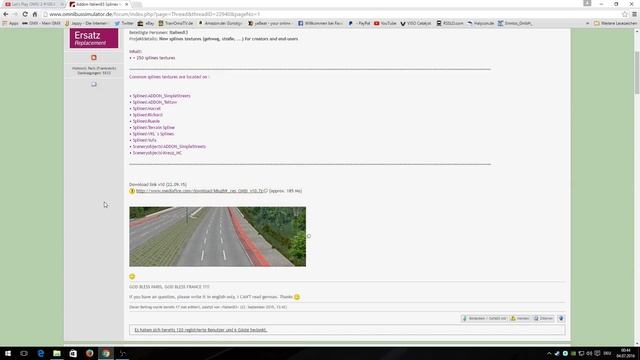Open the Chrome menu icon
The image size is (640, 360).
634,14
